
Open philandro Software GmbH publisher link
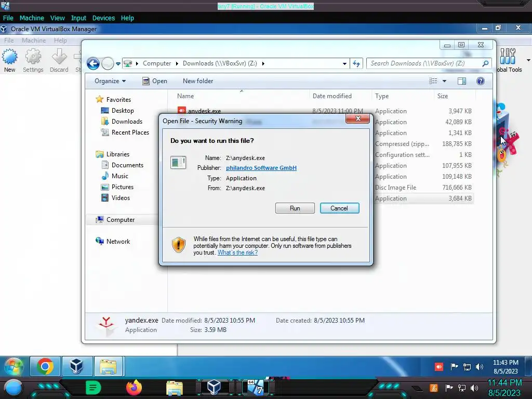(261, 168)
